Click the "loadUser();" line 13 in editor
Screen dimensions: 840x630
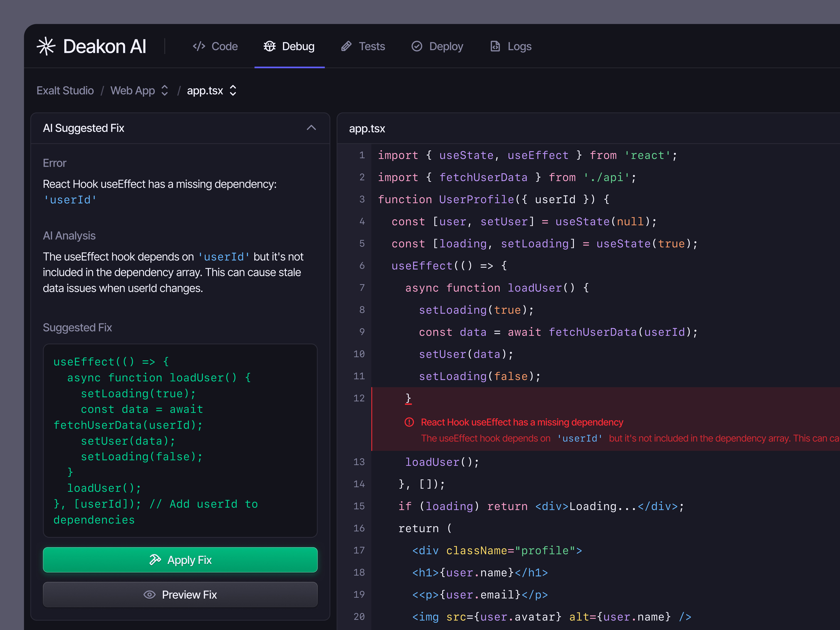pos(442,462)
